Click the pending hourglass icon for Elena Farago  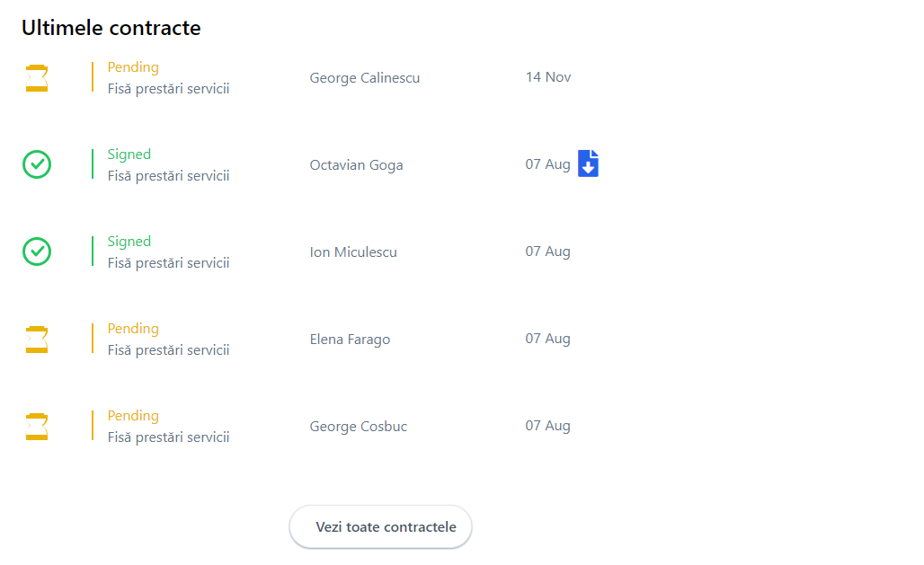click(x=37, y=340)
